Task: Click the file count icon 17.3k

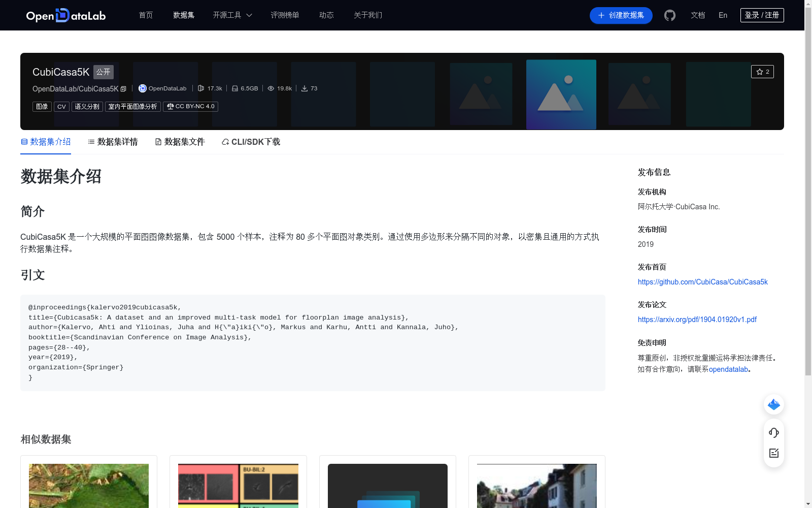Action: click(x=201, y=88)
